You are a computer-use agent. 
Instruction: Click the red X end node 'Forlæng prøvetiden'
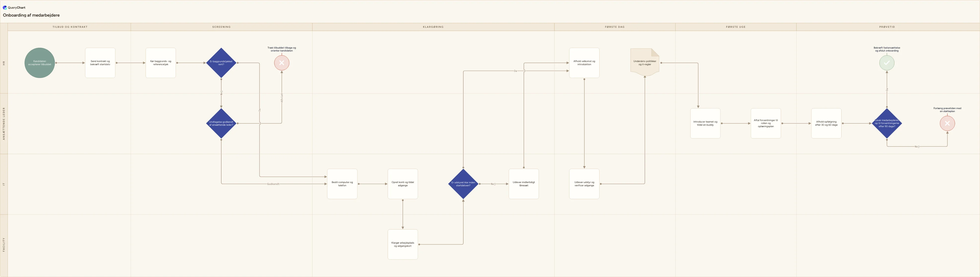coord(947,123)
